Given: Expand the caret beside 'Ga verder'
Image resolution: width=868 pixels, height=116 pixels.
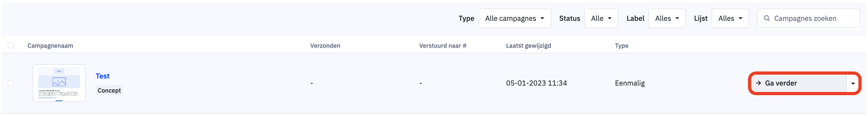Looking at the screenshot, I should [853, 83].
